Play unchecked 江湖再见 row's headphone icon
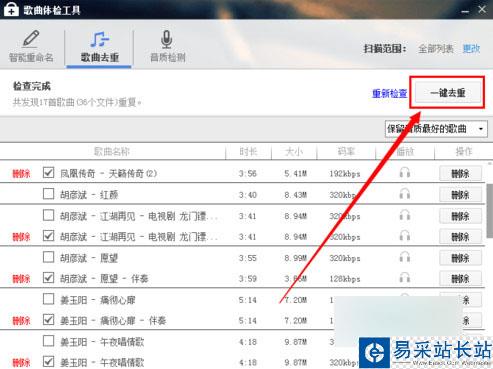 coord(405,215)
